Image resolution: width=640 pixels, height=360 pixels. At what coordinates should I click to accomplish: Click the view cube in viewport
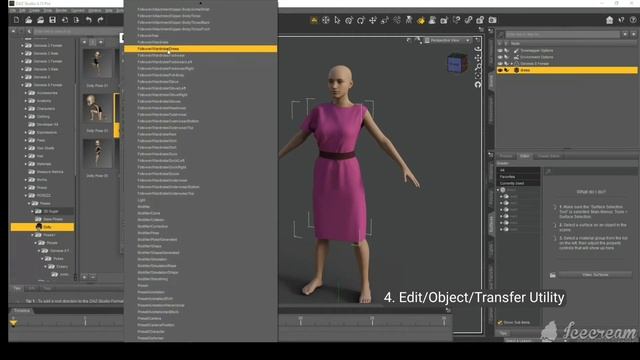(457, 63)
